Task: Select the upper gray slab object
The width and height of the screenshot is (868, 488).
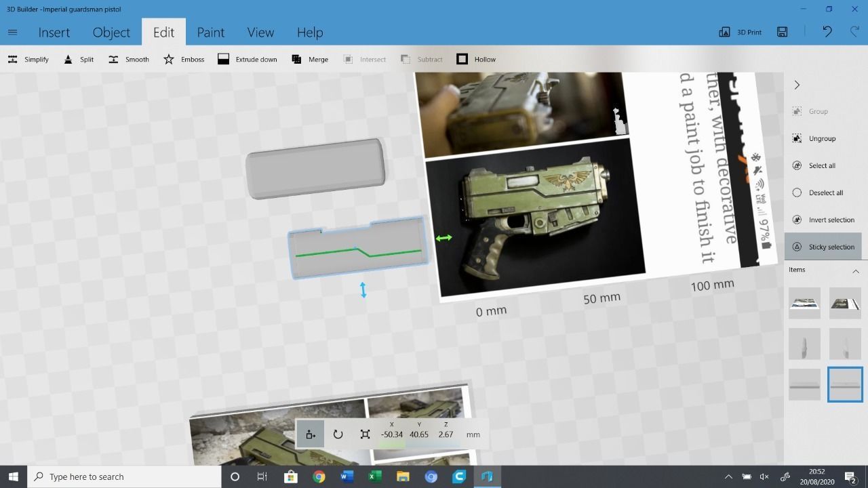Action: point(316,169)
